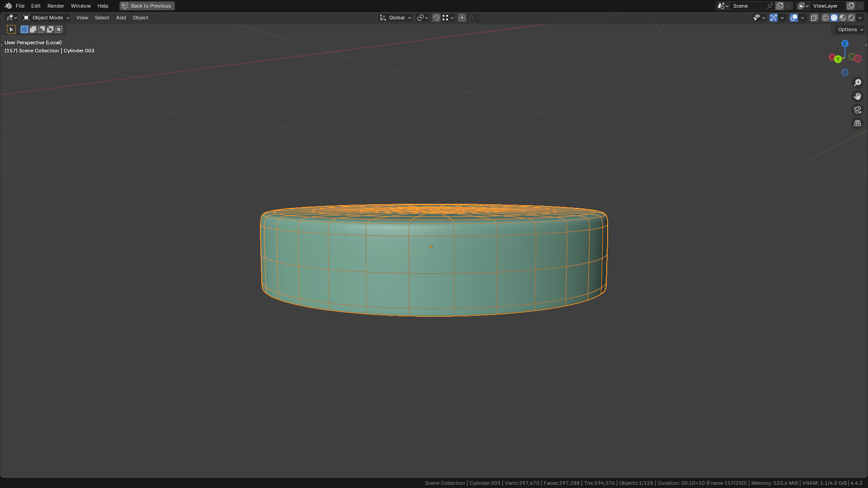Screen dimensions: 868x488
Task: Open the viewport Select menu
Action: [102, 18]
